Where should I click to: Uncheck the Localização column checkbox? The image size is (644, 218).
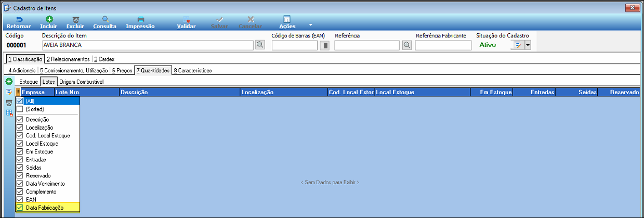coord(20,127)
